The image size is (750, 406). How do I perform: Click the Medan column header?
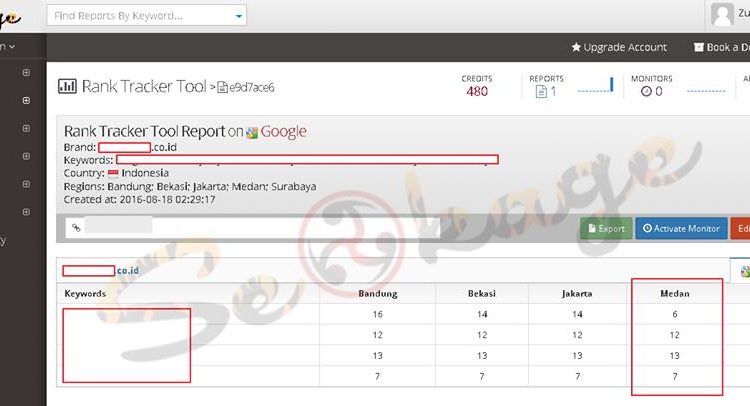point(677,294)
